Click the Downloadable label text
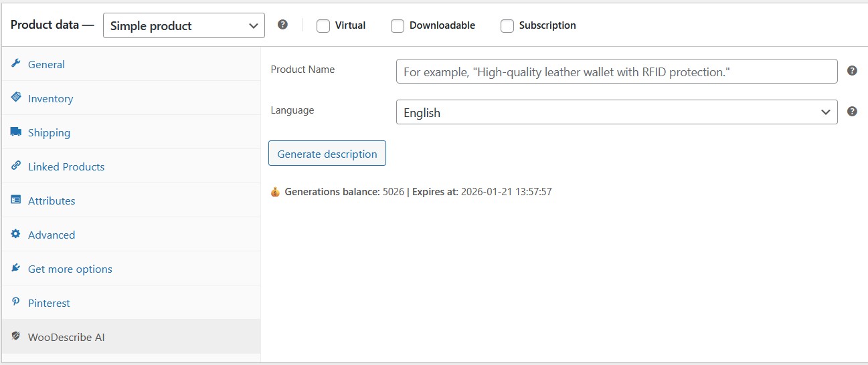The width and height of the screenshot is (868, 365). click(x=442, y=25)
